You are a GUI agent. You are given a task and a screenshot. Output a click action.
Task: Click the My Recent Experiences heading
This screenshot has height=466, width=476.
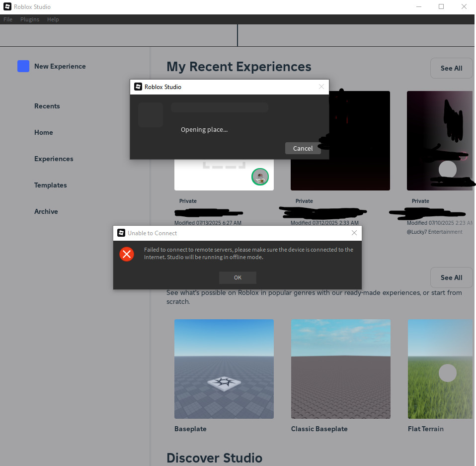pos(239,67)
